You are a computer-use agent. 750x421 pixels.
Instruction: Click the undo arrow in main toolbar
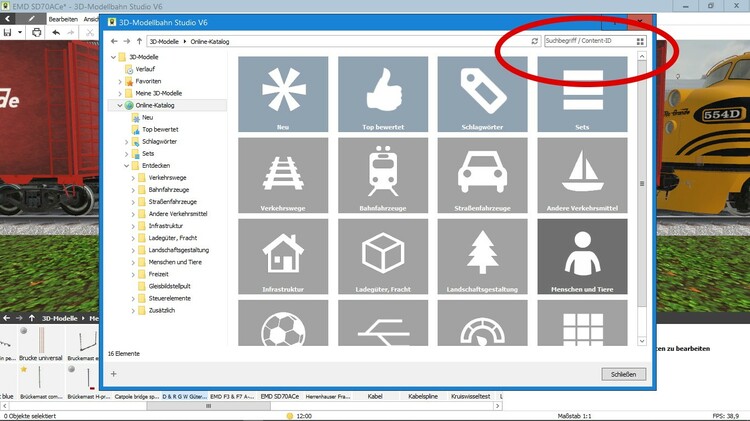(x=56, y=33)
